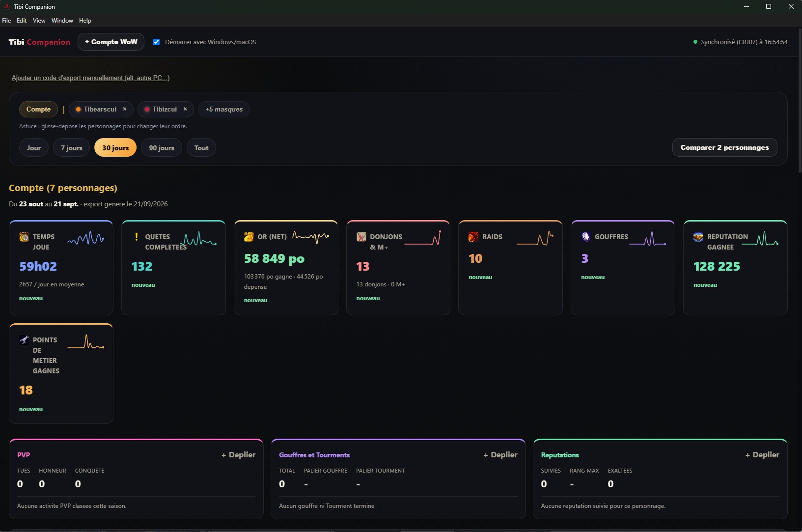This screenshot has height=532, width=802.
Task: Select the Compte filter chip
Action: (38, 109)
